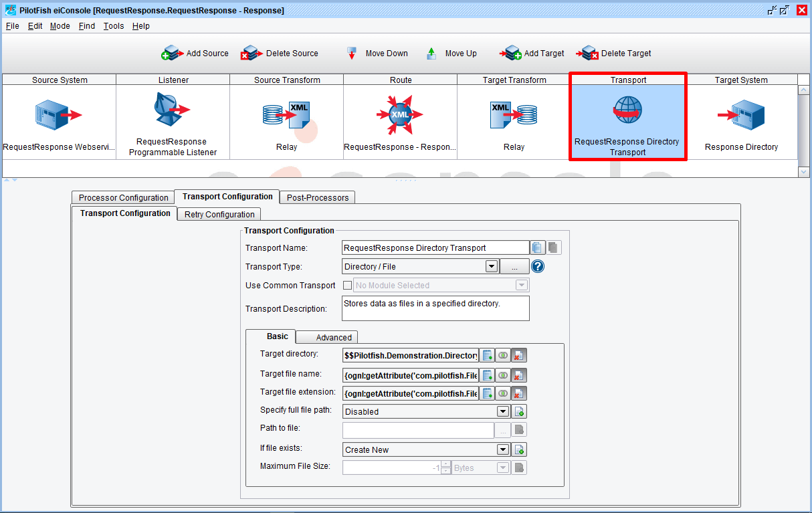Select the Route XML stage icon
The image size is (812, 513).
point(400,114)
